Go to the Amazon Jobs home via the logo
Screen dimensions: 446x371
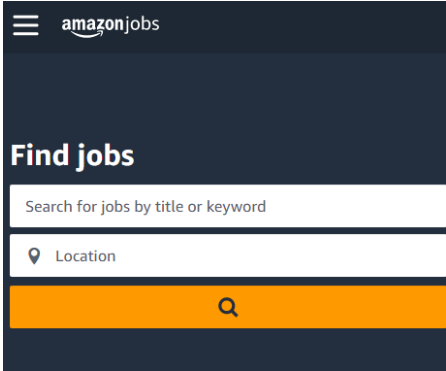(x=110, y=27)
